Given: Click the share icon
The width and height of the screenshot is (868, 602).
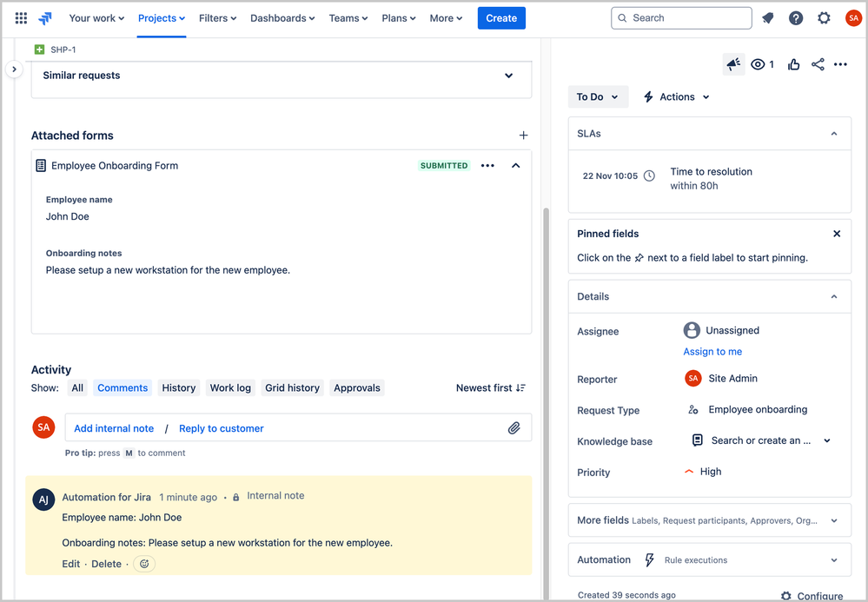Looking at the screenshot, I should [818, 65].
